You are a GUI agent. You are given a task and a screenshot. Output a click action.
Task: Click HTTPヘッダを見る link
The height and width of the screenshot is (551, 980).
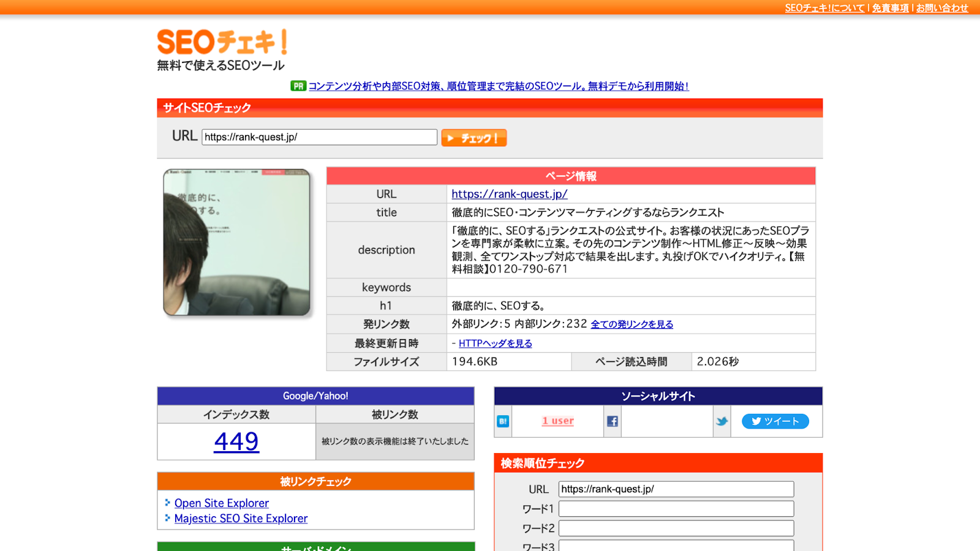496,343
